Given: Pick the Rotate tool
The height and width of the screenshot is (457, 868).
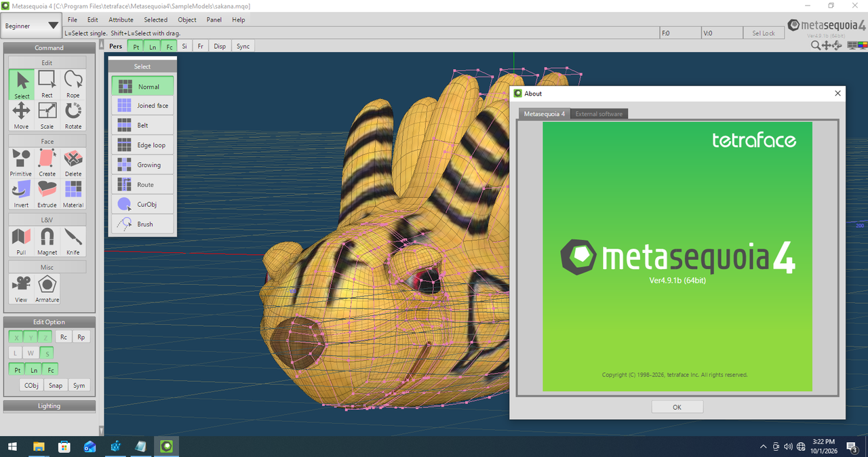Looking at the screenshot, I should coord(73,115).
